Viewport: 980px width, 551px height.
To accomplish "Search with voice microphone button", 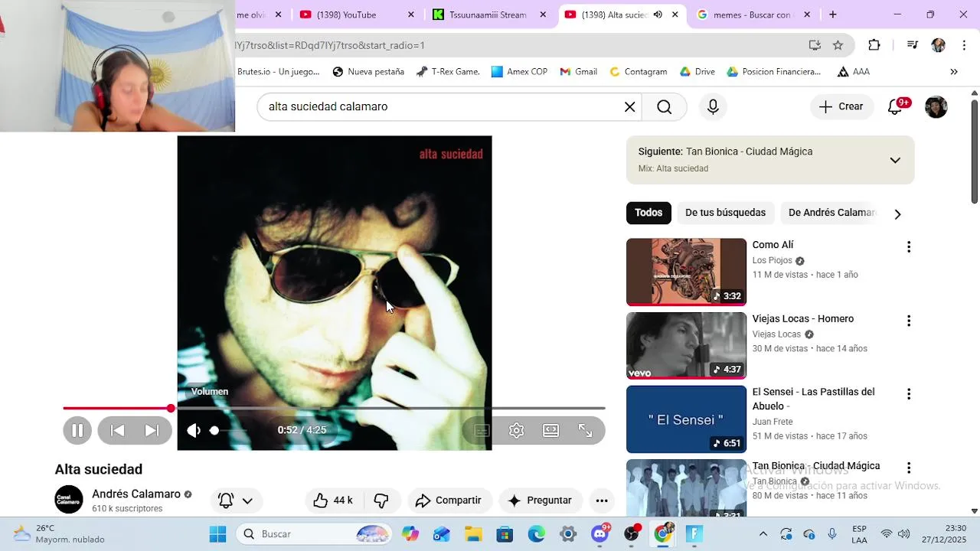I will (713, 107).
